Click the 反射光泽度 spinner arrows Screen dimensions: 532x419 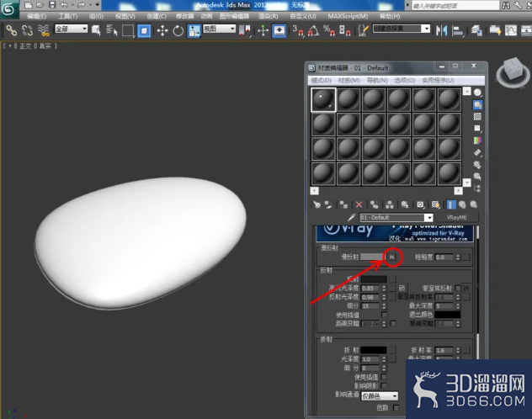[x=384, y=297]
